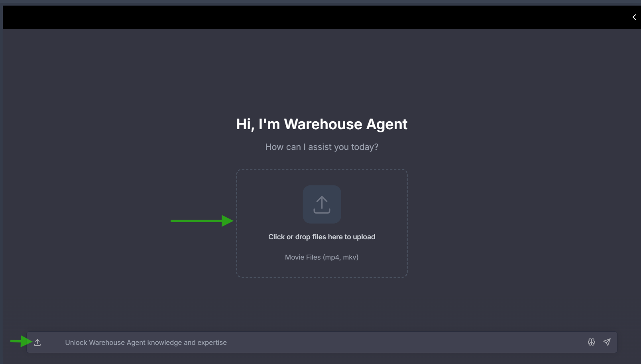641x364 pixels.
Task: Send message with the paper plane icon
Action: (x=607, y=342)
